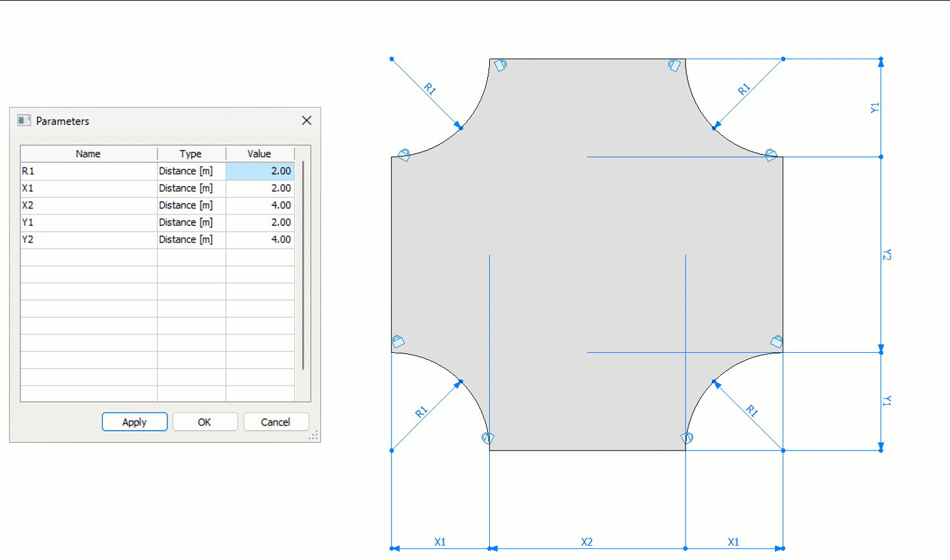Select the highlighted R1 value field
Image resolution: width=950 pixels, height=560 pixels.
[x=260, y=171]
